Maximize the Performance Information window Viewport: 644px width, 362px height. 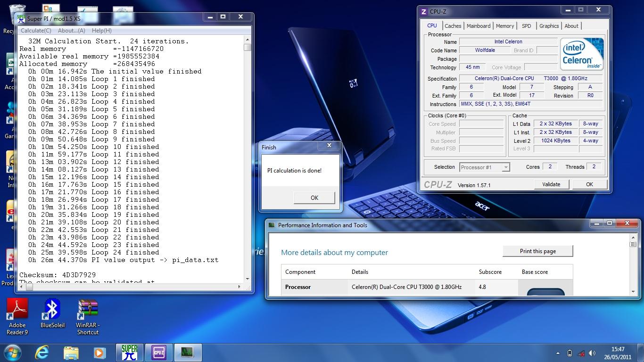pos(610,223)
